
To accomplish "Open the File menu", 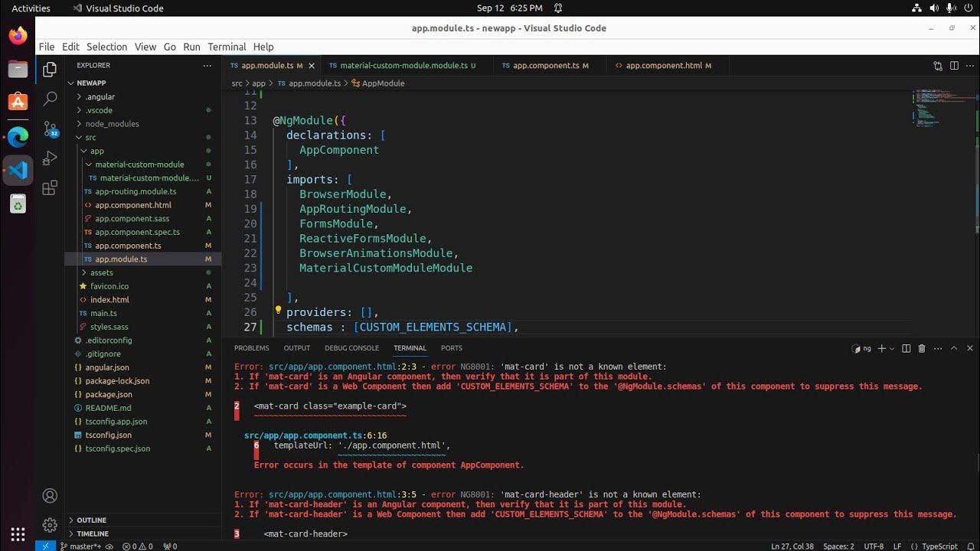I will (x=47, y=47).
